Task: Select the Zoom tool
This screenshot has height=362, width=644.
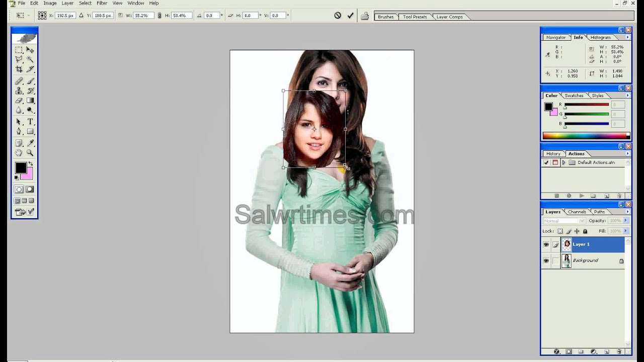Action: click(30, 153)
